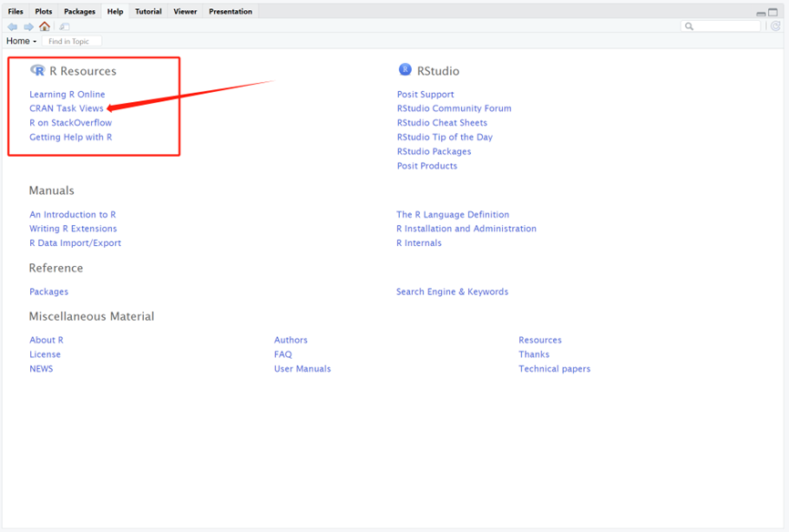Viewport: 789px width, 532px height.
Task: Open the Thanks link
Action: [534, 354]
